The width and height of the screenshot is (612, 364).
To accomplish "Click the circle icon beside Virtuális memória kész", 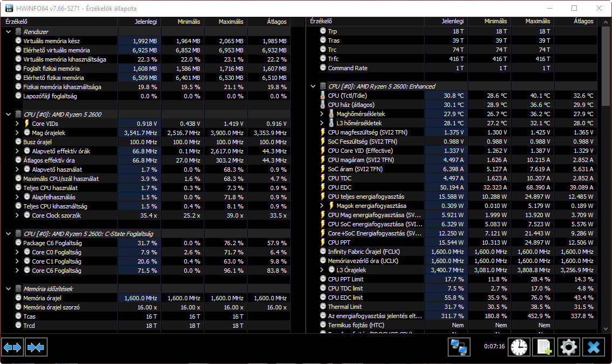I will [18, 41].
